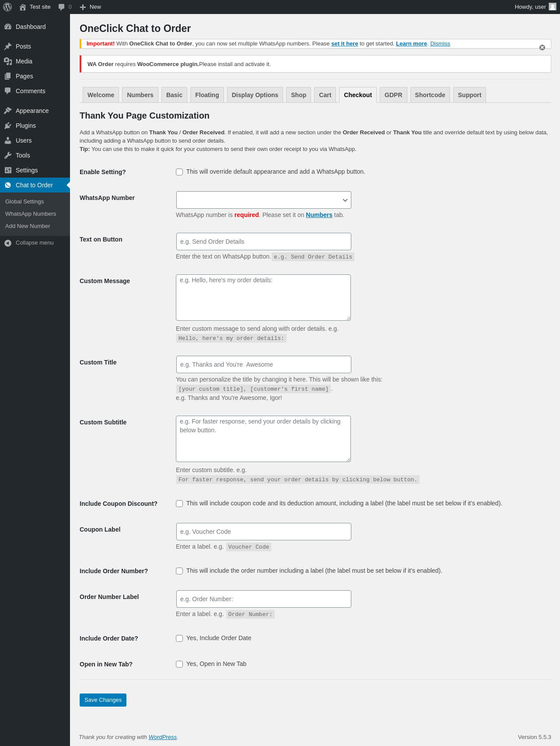Viewport: 560px width, 746px height.
Task: Click the Collapse menu arrow icon
Action: (8, 243)
